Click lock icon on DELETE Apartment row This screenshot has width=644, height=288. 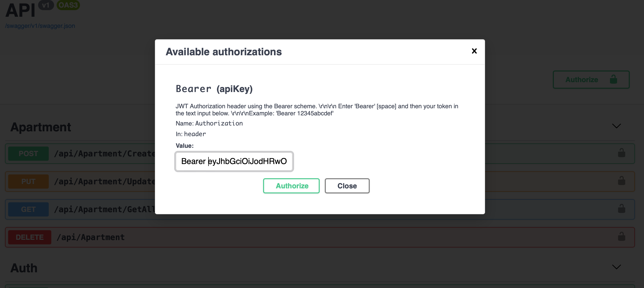click(x=621, y=237)
